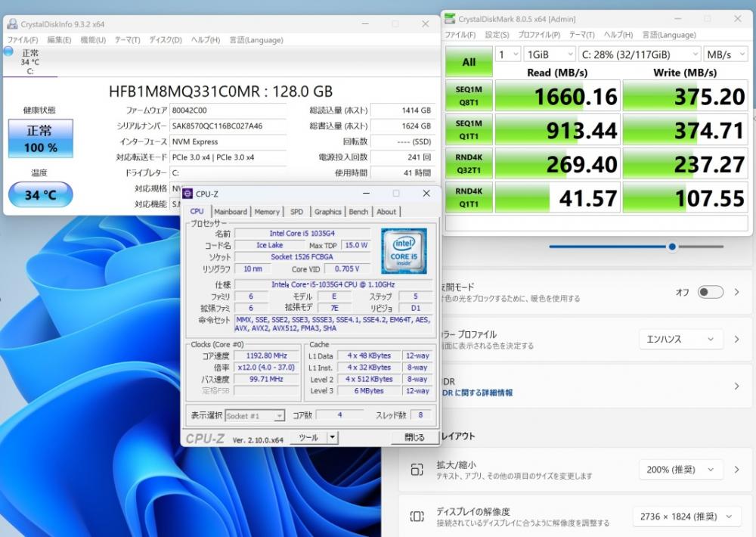Switch to the Memory tab in CPU-Z
The width and height of the screenshot is (756, 537).
pyautogui.click(x=267, y=211)
